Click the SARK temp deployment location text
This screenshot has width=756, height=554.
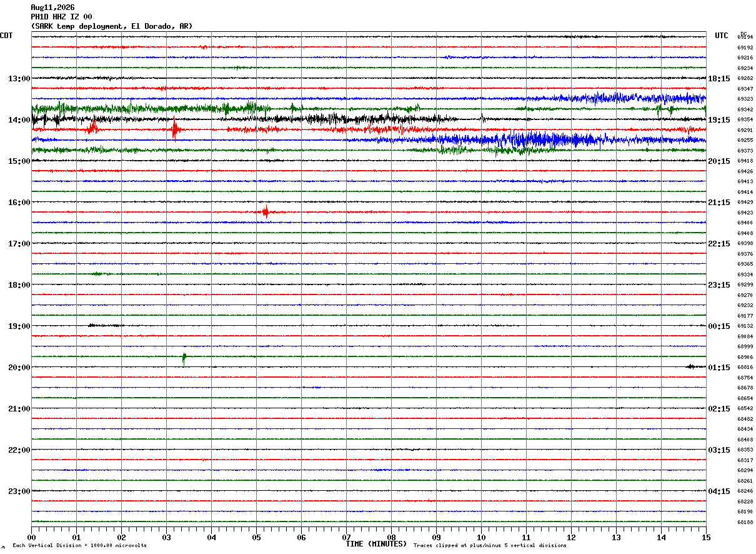click(112, 26)
